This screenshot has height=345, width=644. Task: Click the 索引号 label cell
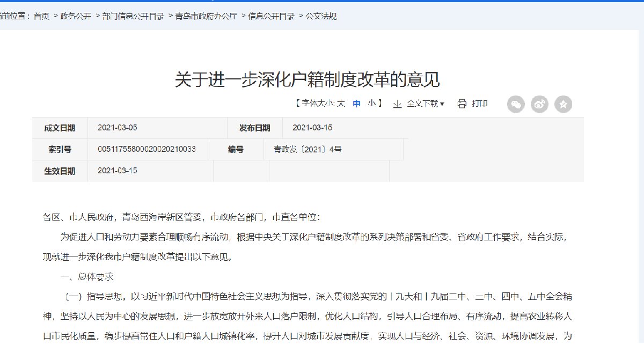pos(60,150)
